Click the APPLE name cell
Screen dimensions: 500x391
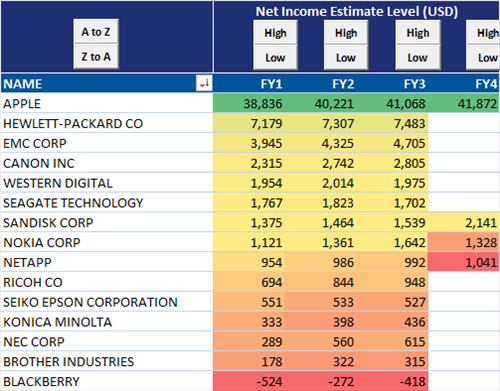(x=107, y=103)
